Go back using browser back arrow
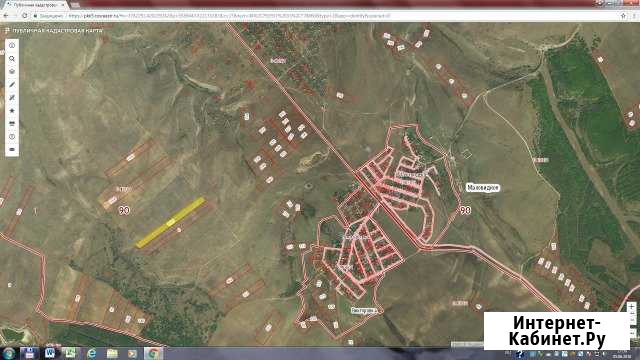Screen dimensions: 640x360 pos(6,16)
